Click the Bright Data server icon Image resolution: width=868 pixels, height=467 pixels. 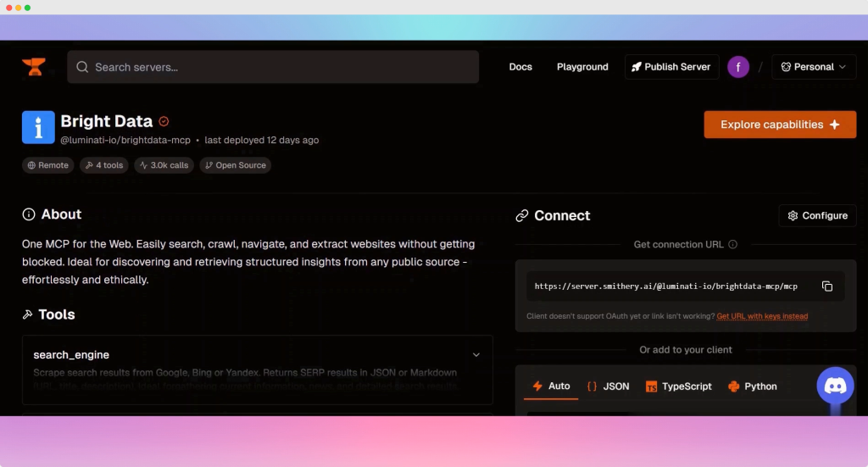(x=38, y=128)
